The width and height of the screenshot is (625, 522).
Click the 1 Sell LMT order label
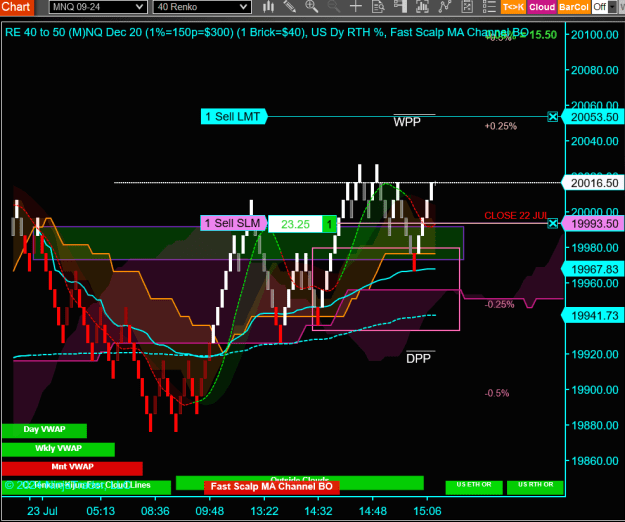coord(233,117)
